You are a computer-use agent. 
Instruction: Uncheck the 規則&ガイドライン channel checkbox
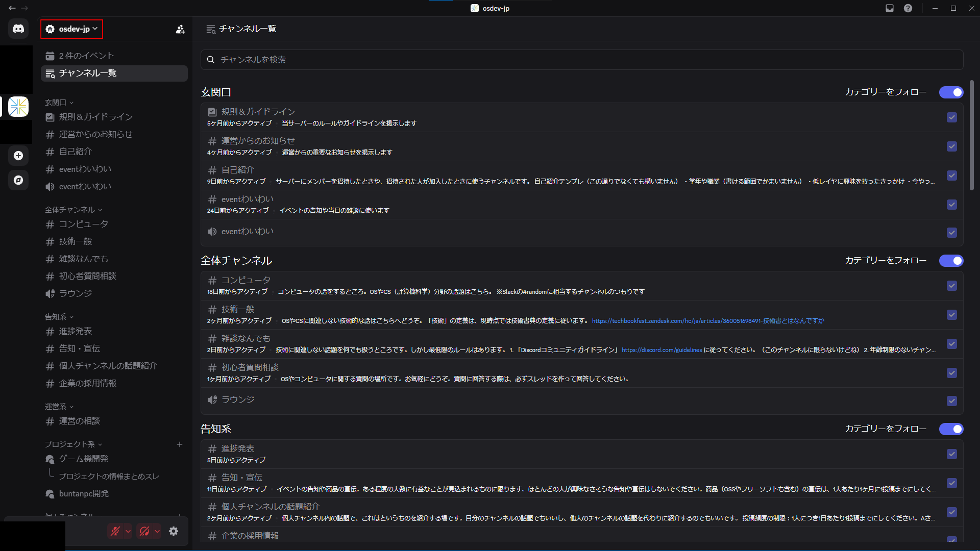tap(952, 117)
